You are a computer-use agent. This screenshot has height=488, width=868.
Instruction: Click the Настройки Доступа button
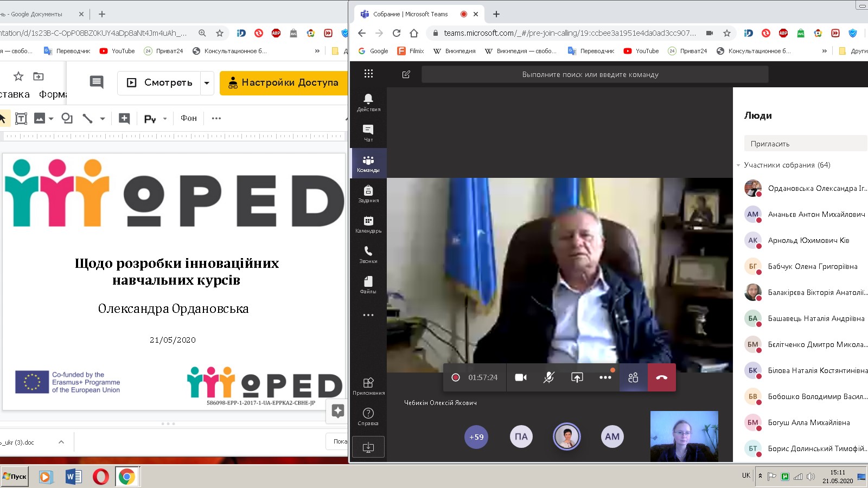(x=284, y=83)
